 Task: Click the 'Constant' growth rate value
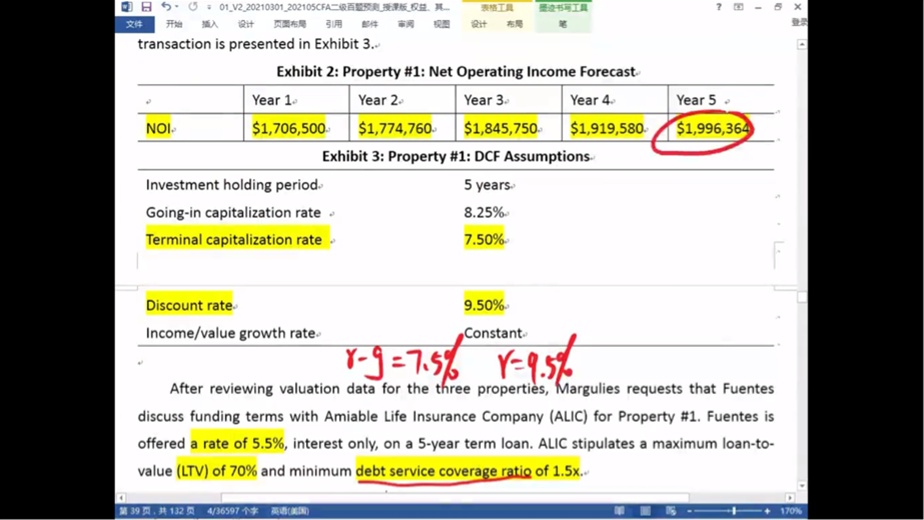(x=493, y=333)
